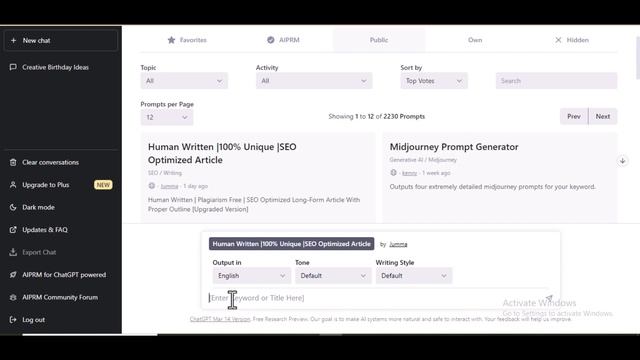Open the Prompts per Page dropdown
Image resolution: width=640 pixels, height=360 pixels.
pyautogui.click(x=167, y=118)
